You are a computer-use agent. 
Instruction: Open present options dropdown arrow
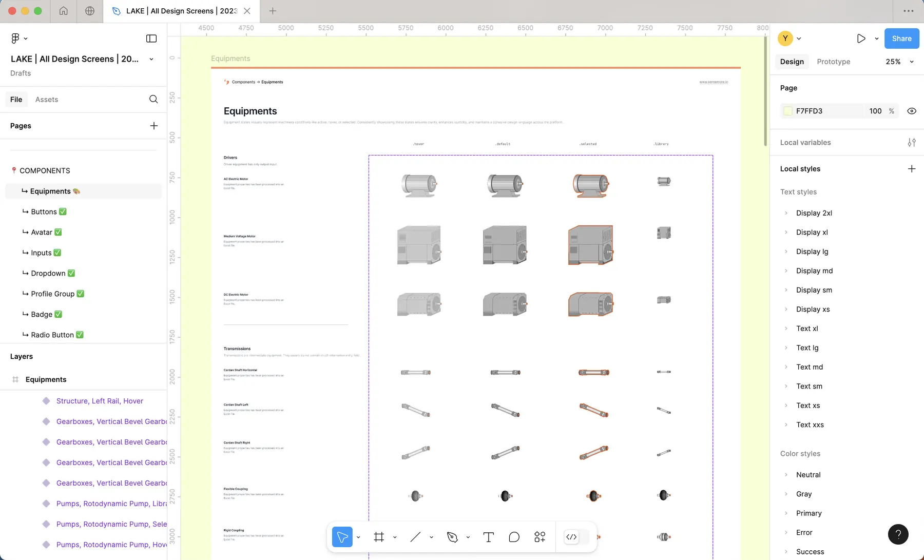click(876, 38)
